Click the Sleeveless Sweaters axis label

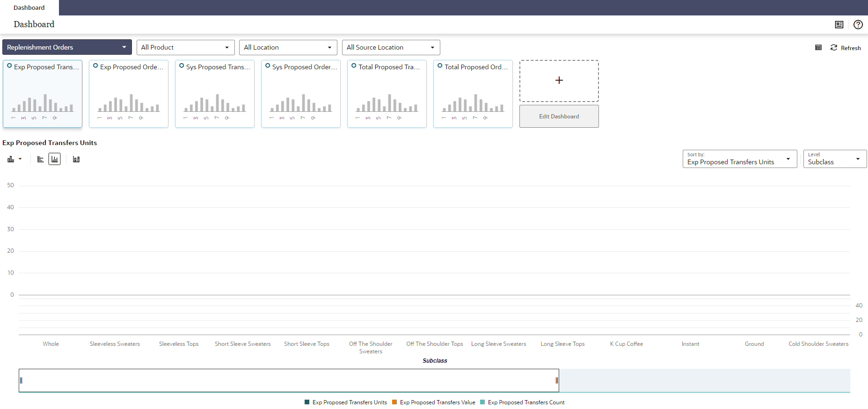pos(115,344)
